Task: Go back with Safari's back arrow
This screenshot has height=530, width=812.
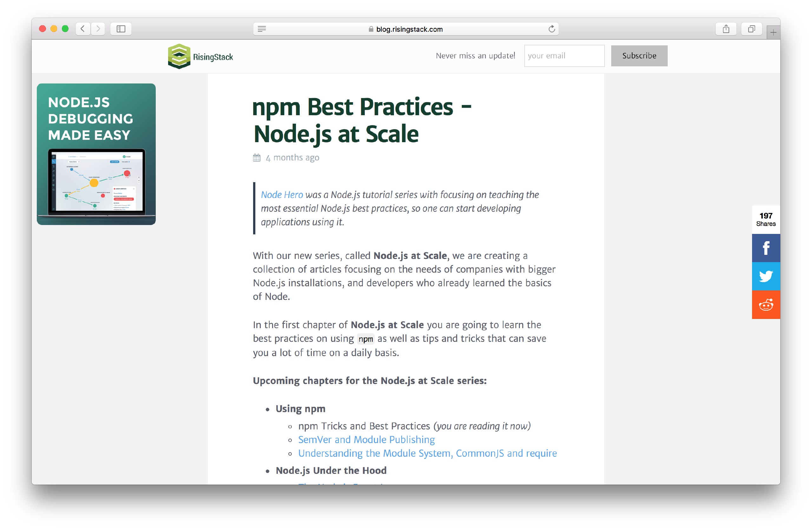Action: (x=83, y=29)
